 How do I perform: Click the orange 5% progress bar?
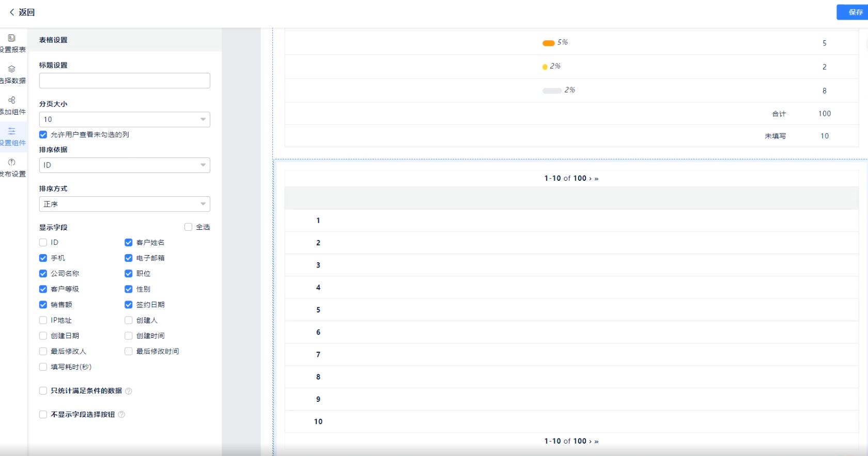pyautogui.click(x=548, y=43)
